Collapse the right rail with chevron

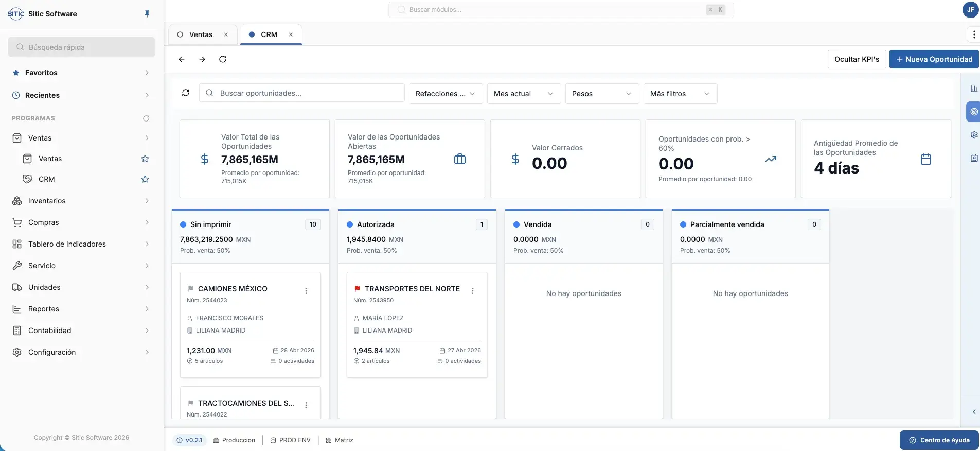[x=974, y=412]
